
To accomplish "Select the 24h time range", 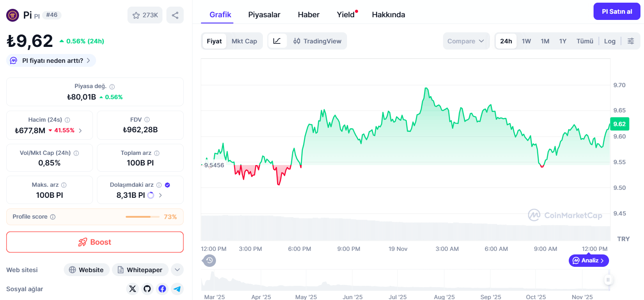I will [506, 41].
